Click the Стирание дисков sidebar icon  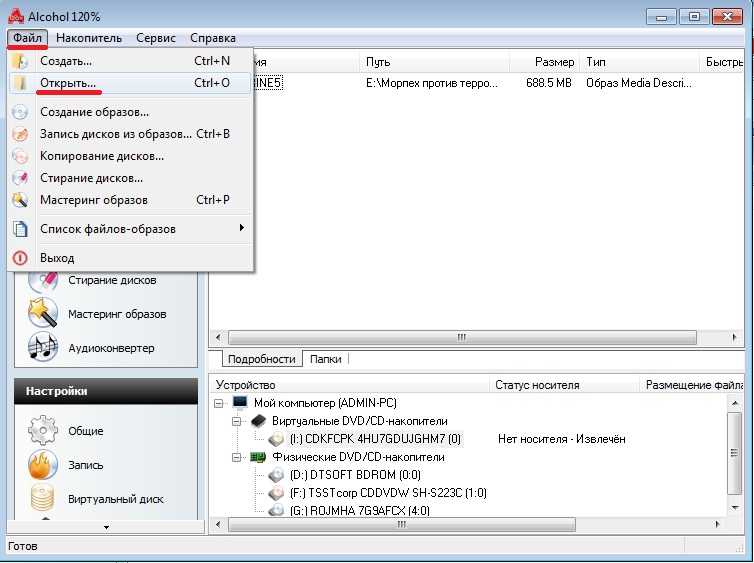[43, 281]
